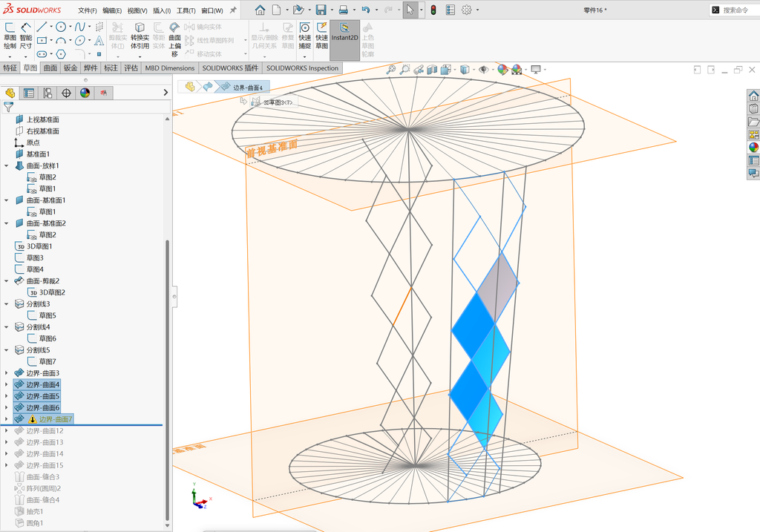Collapse the 分割线3 tree node

pos(6,304)
